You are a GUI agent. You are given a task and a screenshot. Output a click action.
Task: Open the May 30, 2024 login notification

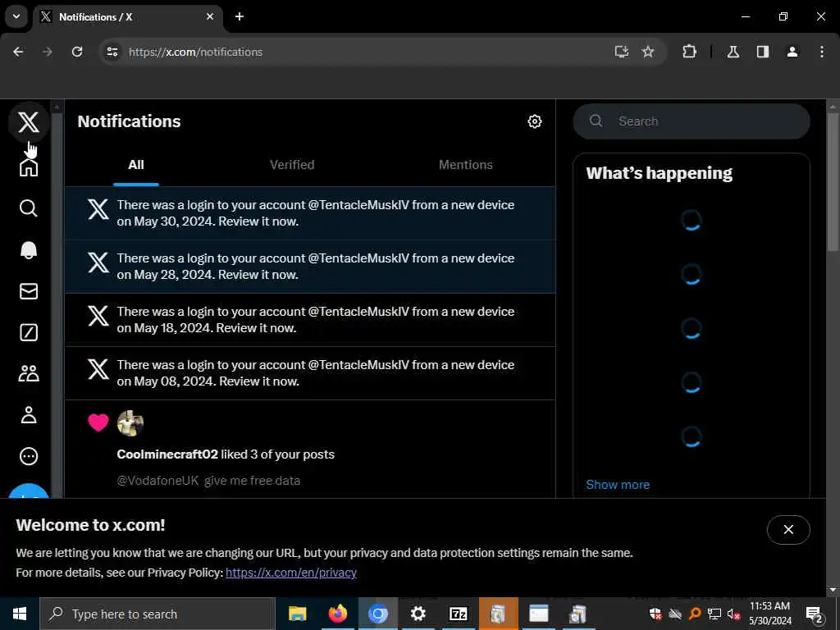pos(310,213)
